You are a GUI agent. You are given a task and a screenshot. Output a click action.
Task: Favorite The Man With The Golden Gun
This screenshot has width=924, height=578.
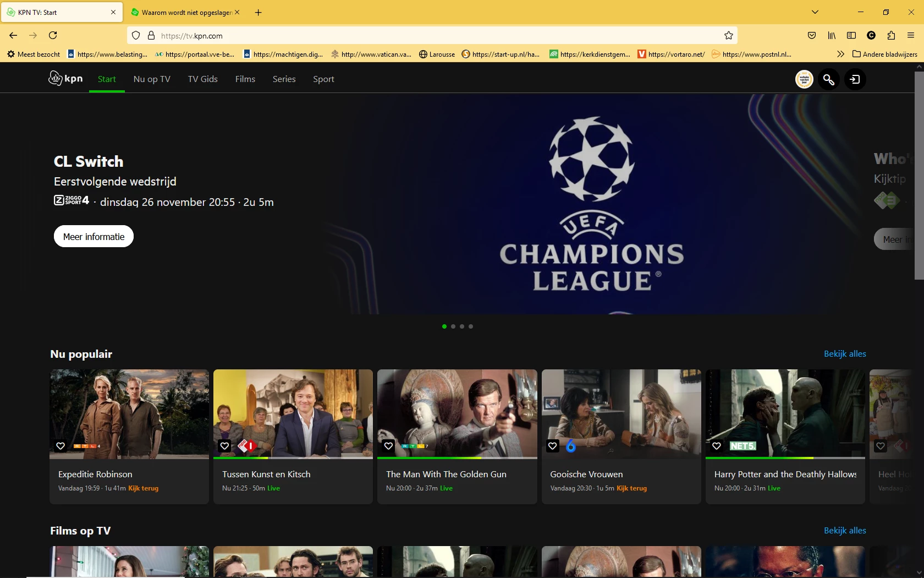[x=388, y=446]
